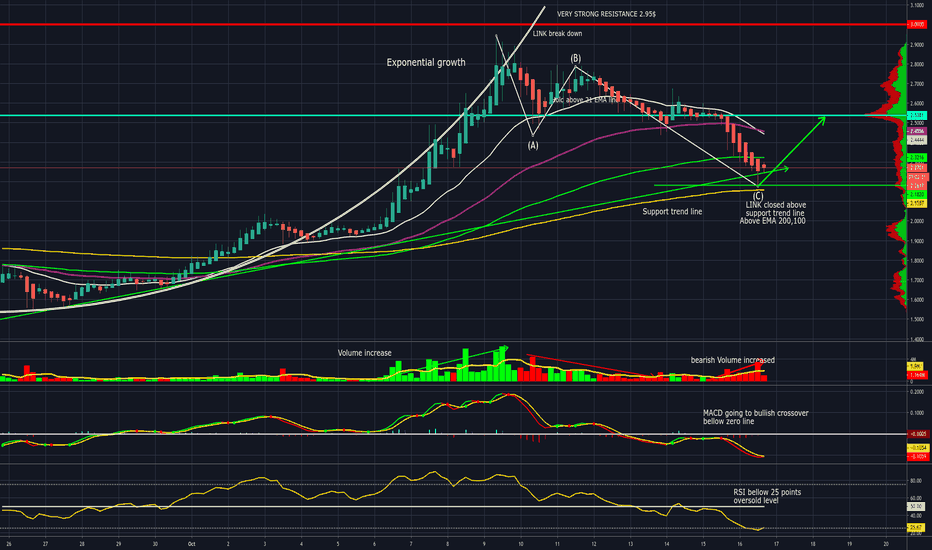Viewport: 932px width, 550px height.
Task: Click the dark red 0.0005 MACD histogram label
Action: (917, 434)
